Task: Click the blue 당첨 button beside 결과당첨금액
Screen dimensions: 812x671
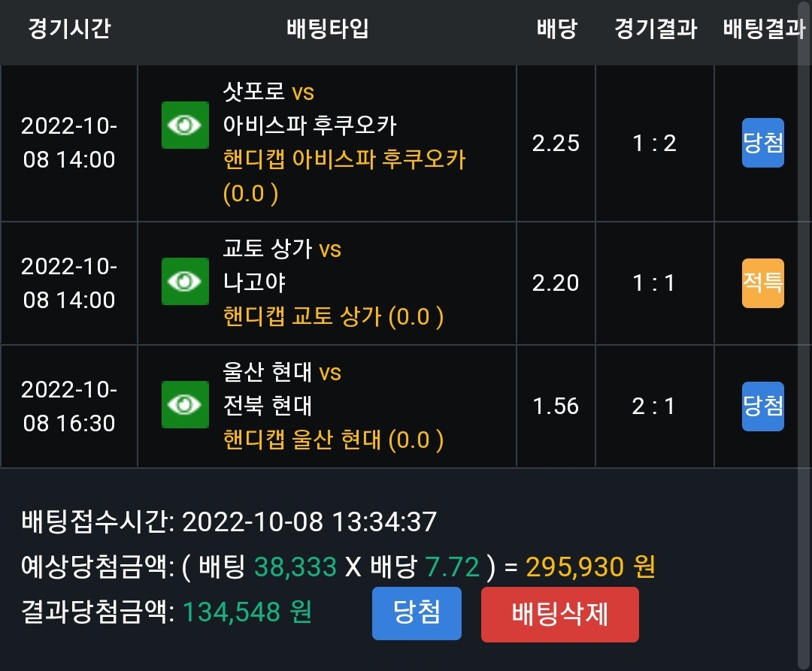Action: (417, 613)
